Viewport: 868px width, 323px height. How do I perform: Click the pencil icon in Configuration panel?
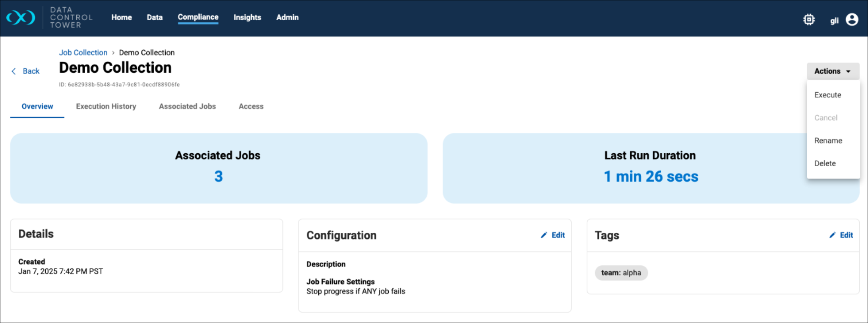pos(544,235)
